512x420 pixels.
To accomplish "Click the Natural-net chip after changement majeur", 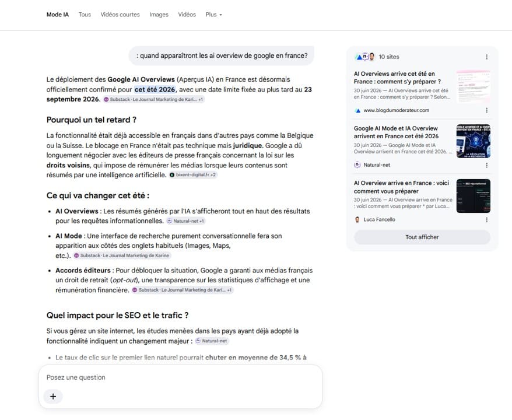I will click(x=212, y=341).
